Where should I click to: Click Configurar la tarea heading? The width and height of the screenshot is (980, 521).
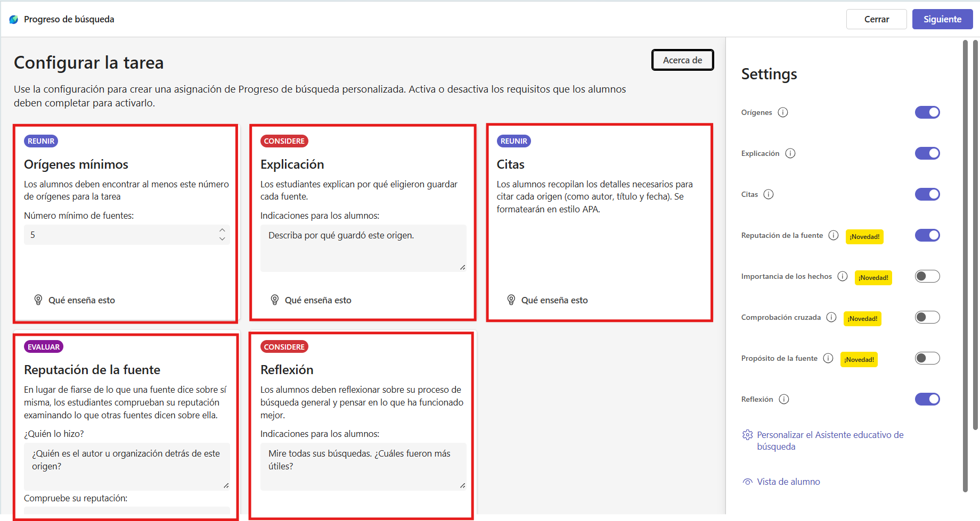click(x=88, y=63)
